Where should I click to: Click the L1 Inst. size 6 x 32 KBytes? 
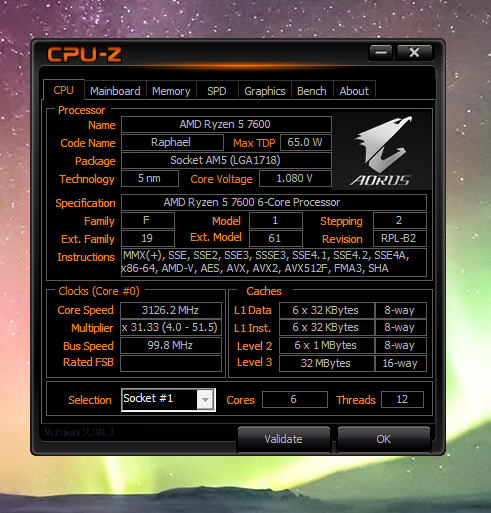pyautogui.click(x=327, y=328)
